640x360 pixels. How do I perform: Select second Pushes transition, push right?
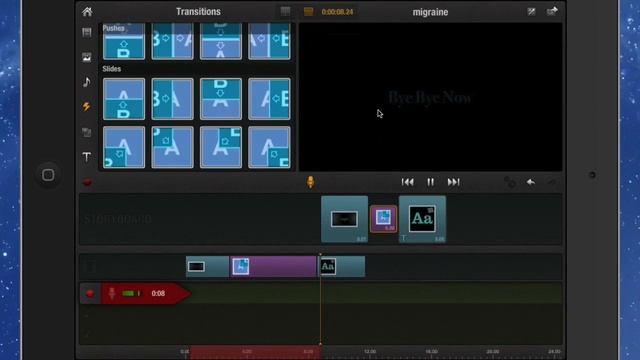coord(172,41)
